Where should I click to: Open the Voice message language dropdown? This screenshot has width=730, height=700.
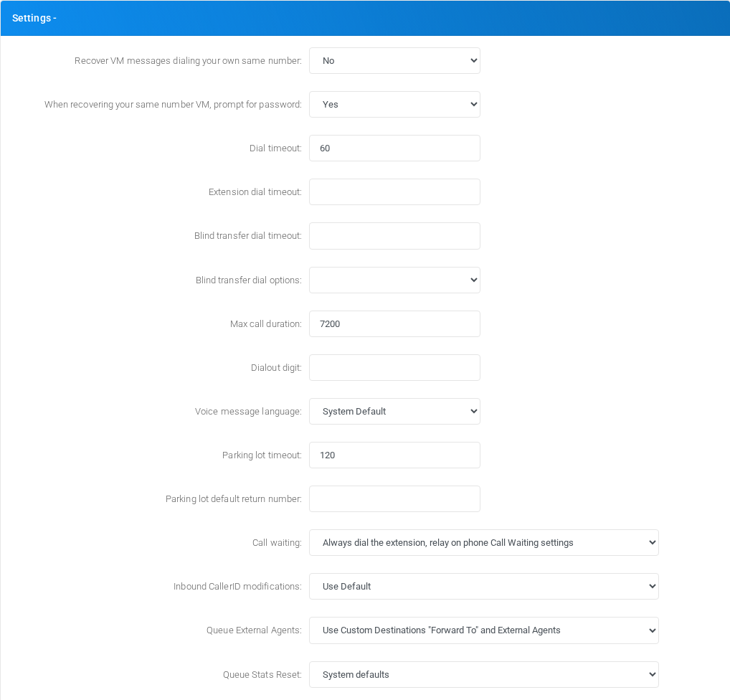394,411
